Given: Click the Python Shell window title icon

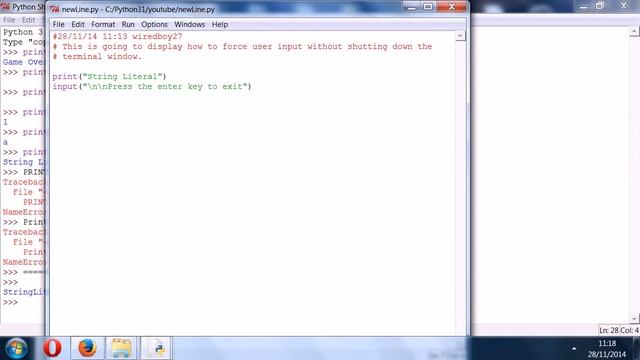Looking at the screenshot, I should [5, 7].
